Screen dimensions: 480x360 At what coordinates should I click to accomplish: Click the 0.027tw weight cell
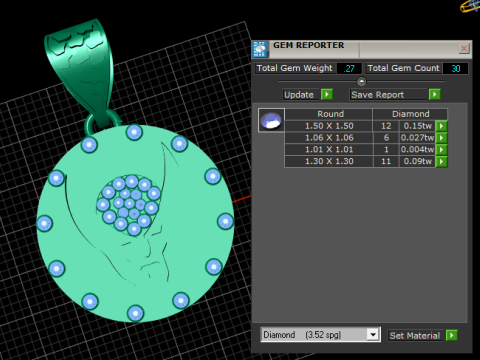tap(417, 138)
